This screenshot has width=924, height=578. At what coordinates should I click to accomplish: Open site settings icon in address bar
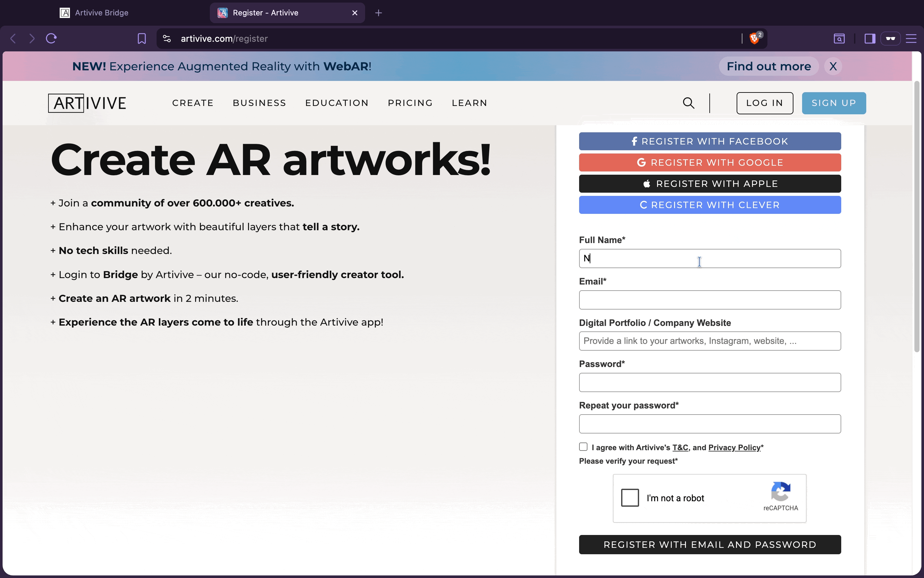tap(167, 39)
